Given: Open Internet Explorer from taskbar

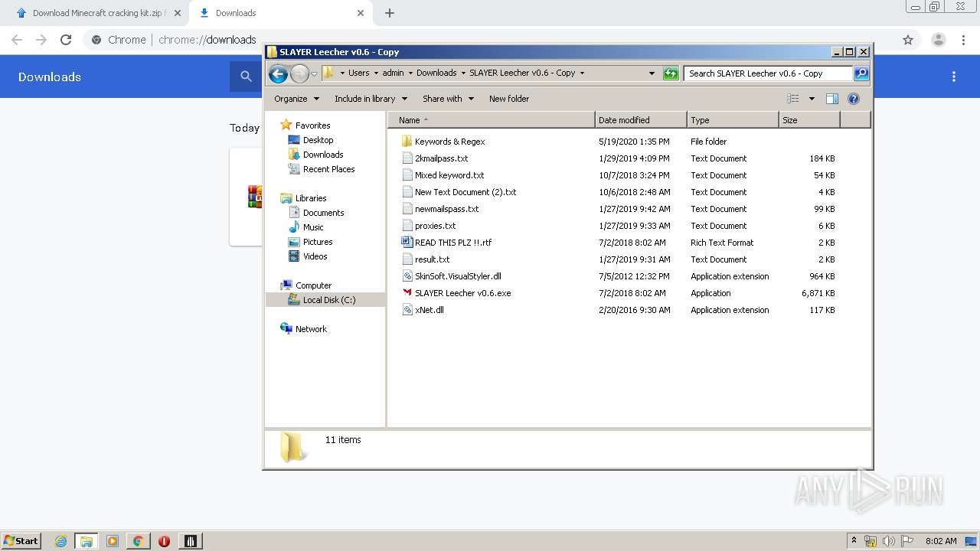Looking at the screenshot, I should pos(61,541).
